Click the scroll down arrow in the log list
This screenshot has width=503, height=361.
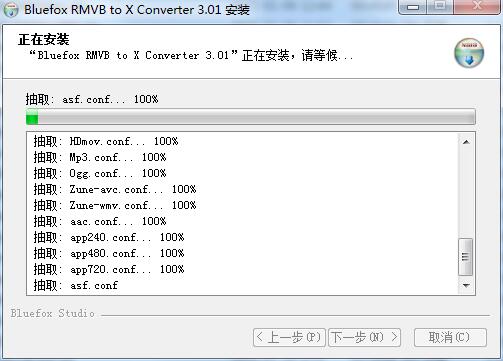tap(466, 285)
